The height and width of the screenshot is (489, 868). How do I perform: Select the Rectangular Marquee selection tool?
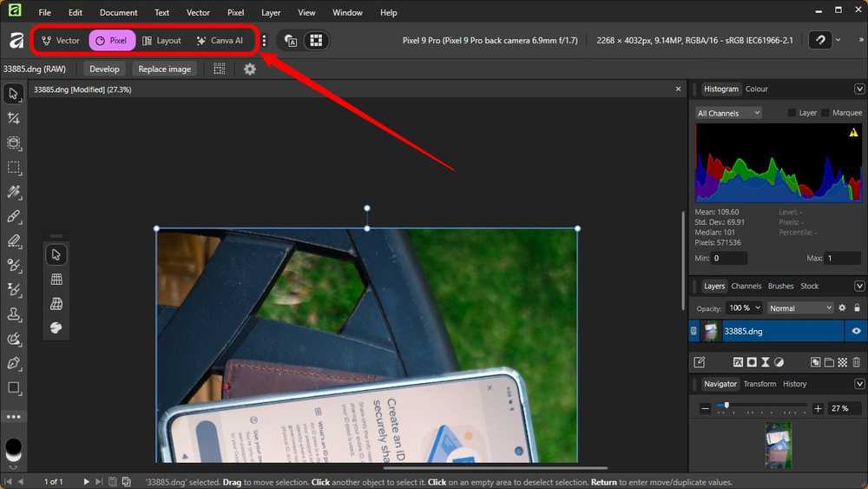[13, 168]
